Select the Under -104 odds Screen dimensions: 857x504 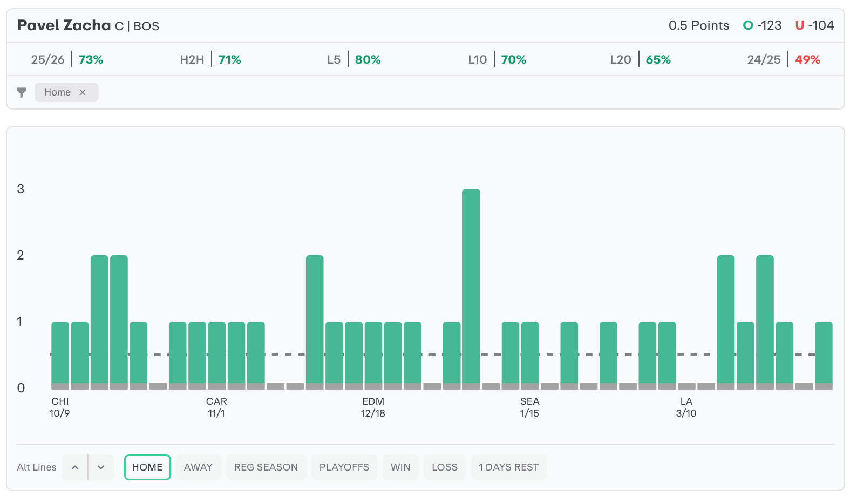(x=814, y=25)
